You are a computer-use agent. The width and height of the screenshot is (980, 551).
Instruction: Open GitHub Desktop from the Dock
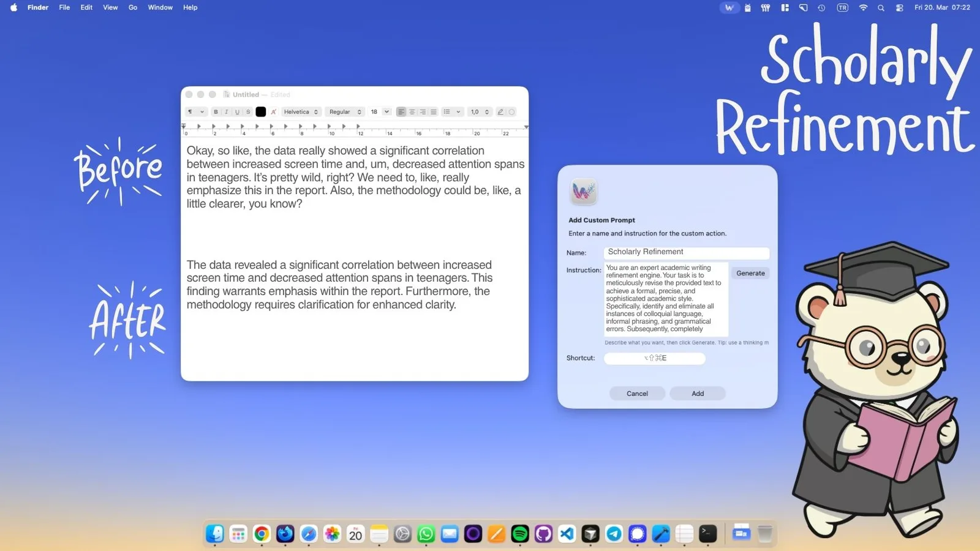click(543, 534)
